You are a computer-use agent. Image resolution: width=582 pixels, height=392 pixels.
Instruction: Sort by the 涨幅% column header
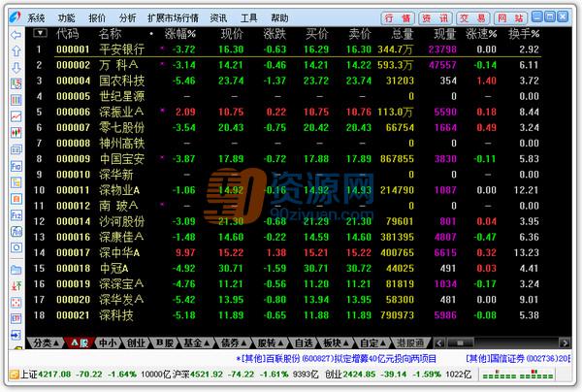coord(180,34)
